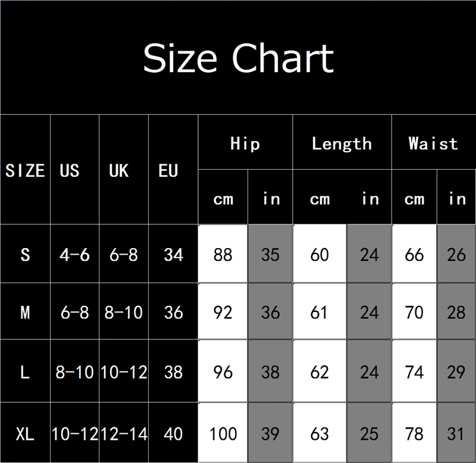The height and width of the screenshot is (463, 476).
Task: Click the M size row label
Action: pyautogui.click(x=25, y=311)
